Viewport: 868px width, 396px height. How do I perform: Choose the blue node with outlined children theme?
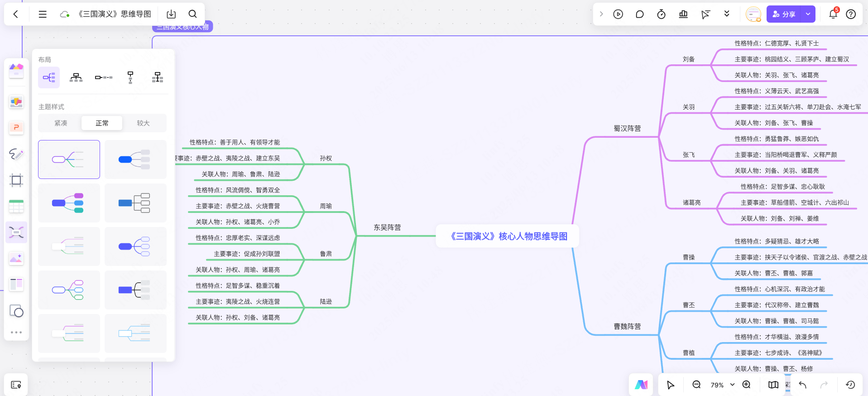coord(135,246)
